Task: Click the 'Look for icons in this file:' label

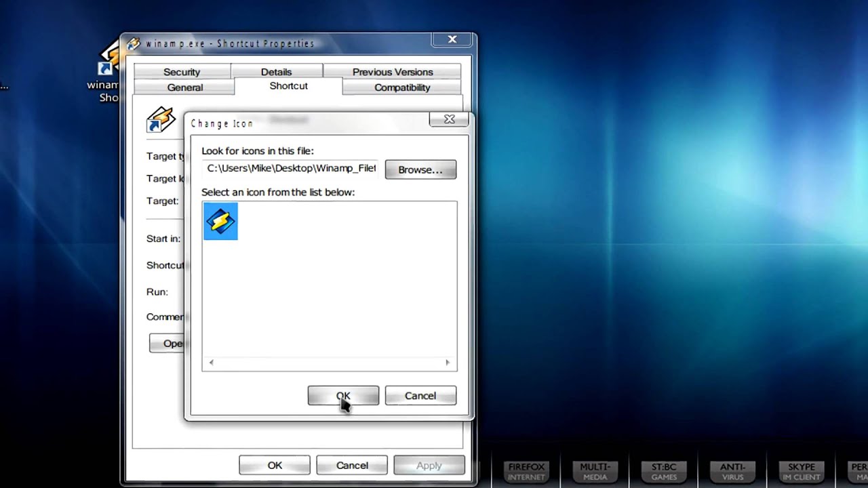Action: [x=258, y=151]
